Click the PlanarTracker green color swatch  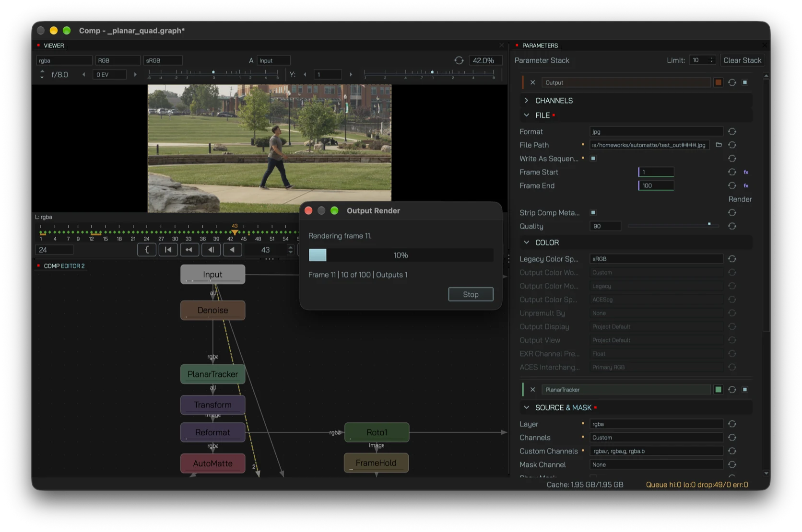718,390
